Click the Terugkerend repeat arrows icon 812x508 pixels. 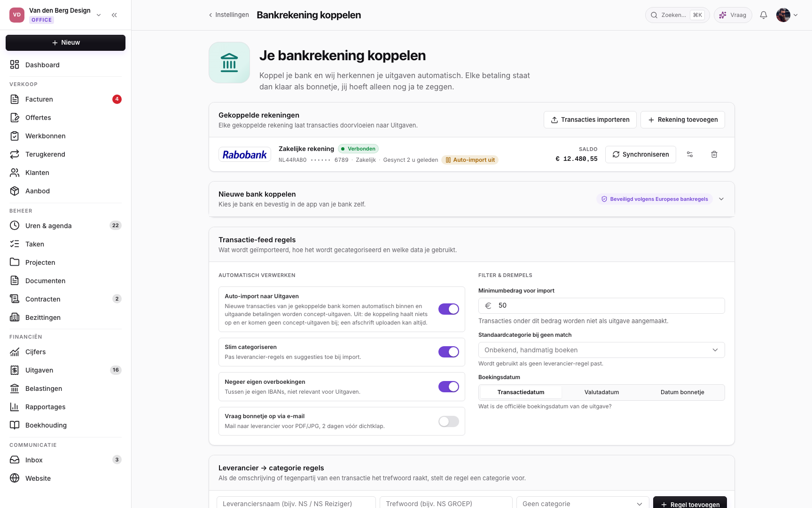(15, 154)
